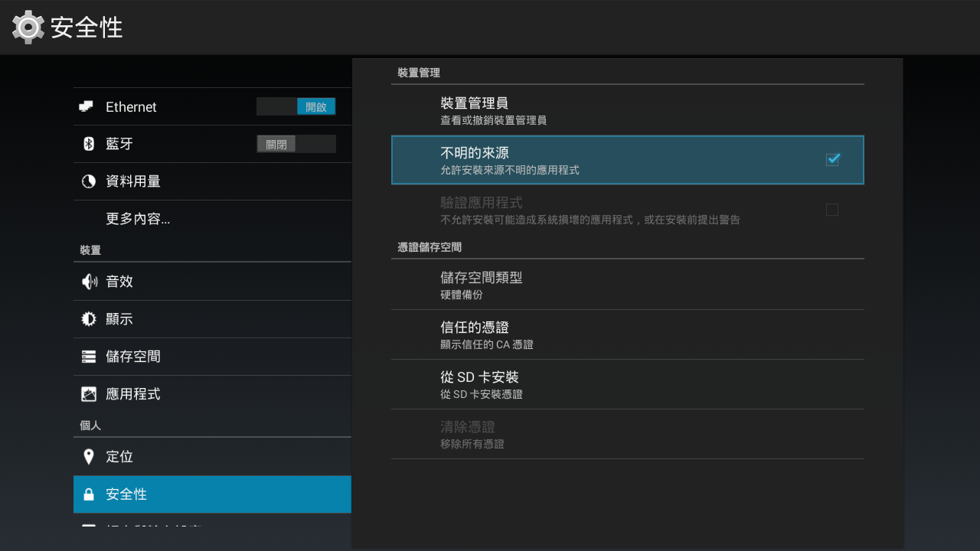The image size is (980, 551).
Task: Select the 個人 section header
Action: pos(80,425)
